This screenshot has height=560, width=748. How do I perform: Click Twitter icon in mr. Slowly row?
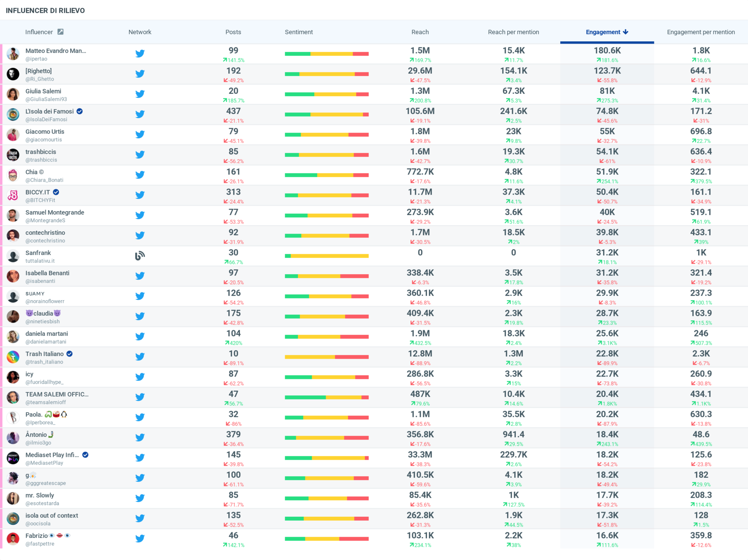[x=140, y=498]
